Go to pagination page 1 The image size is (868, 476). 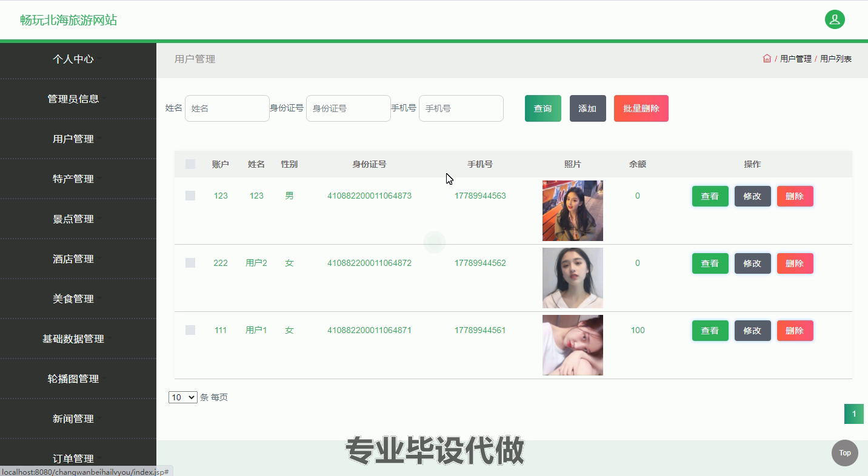pos(854,414)
